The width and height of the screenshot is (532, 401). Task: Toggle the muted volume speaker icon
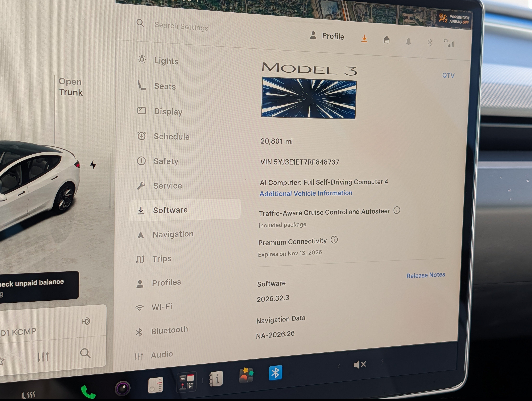click(360, 364)
